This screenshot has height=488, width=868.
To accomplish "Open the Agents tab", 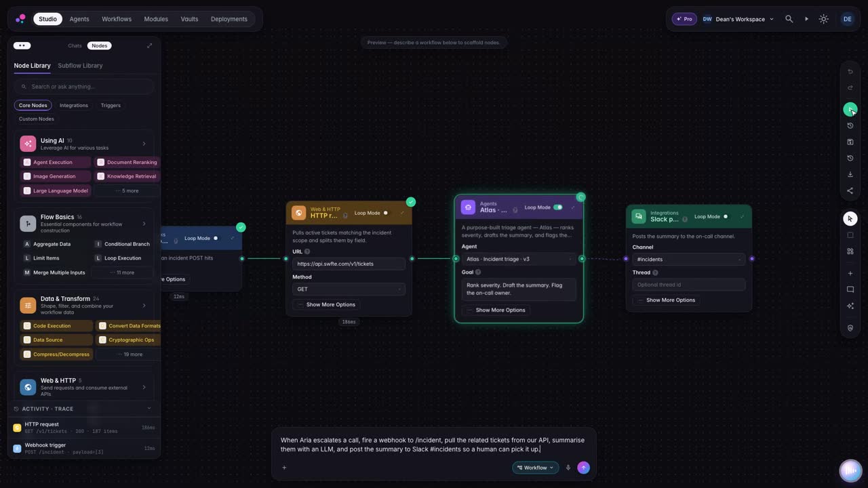I will tap(79, 19).
